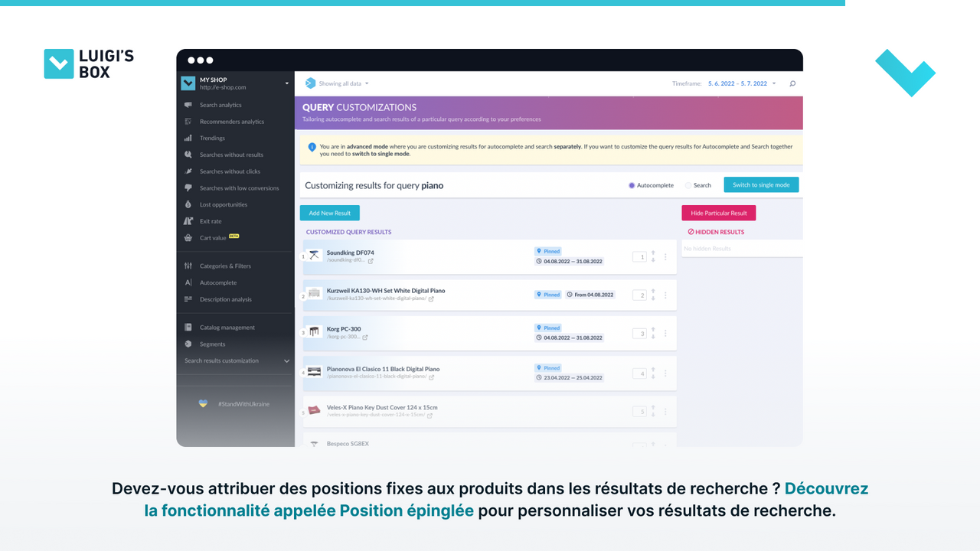Click the Pinned badge on Soundking DF074
Screen dimensions: 980x551
(548, 251)
